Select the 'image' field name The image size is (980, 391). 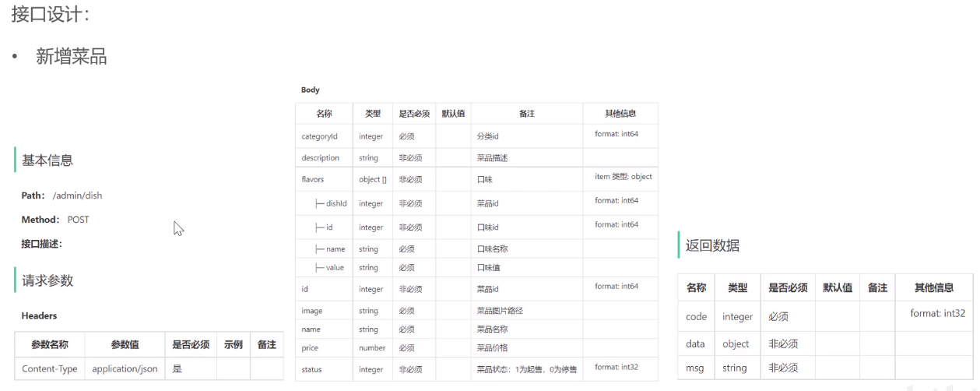coord(311,310)
